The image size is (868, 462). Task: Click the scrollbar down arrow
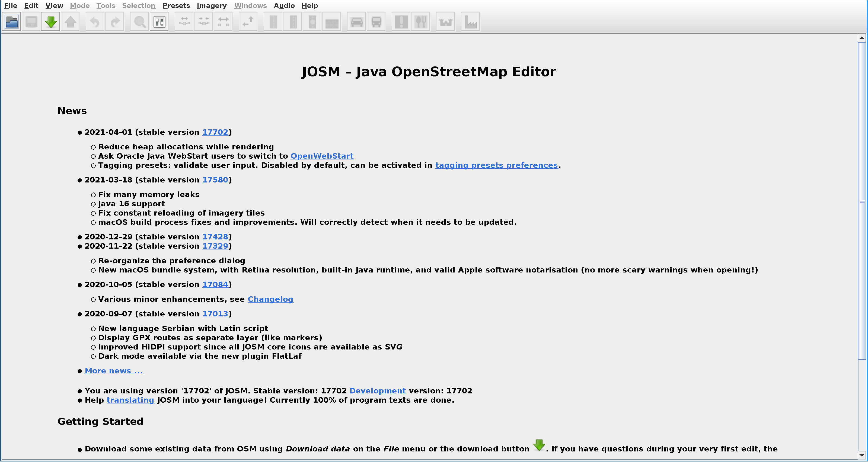point(861,455)
